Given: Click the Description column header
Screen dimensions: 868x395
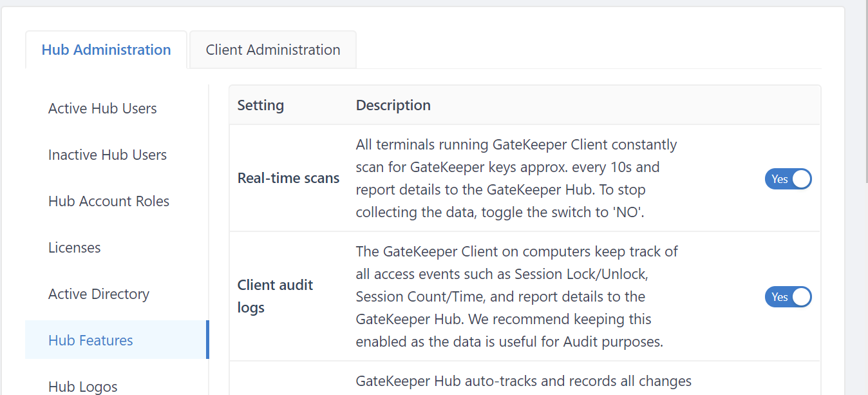Looking at the screenshot, I should pyautogui.click(x=393, y=105).
